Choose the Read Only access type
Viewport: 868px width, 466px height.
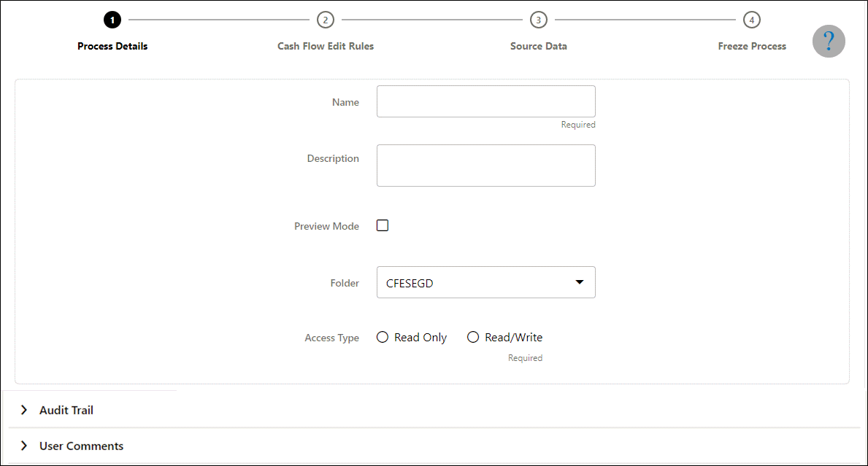coord(383,337)
